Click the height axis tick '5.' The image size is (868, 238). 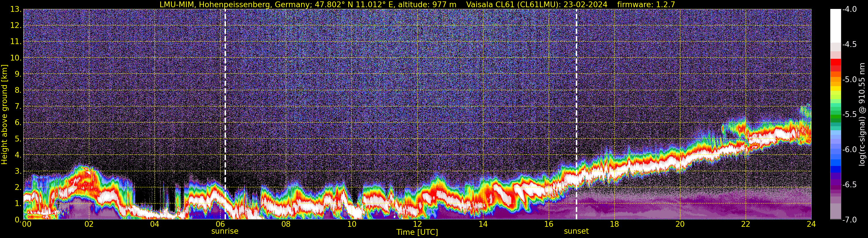pyautogui.click(x=18, y=139)
